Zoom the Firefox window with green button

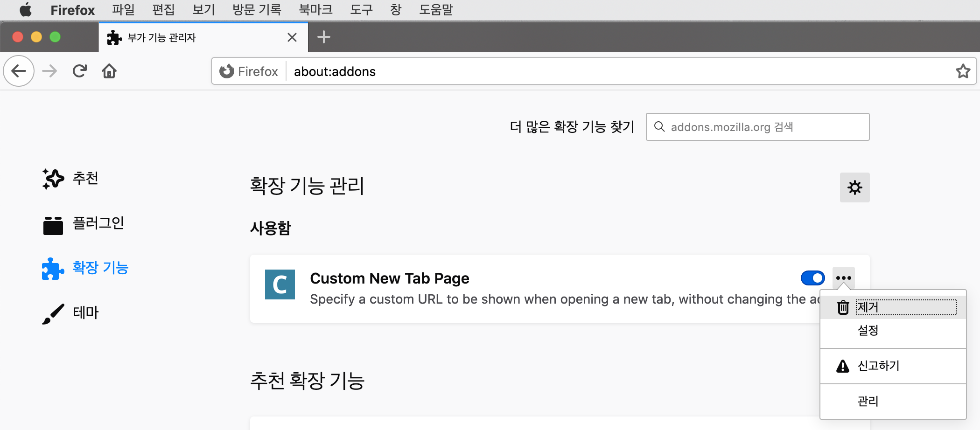click(x=55, y=37)
